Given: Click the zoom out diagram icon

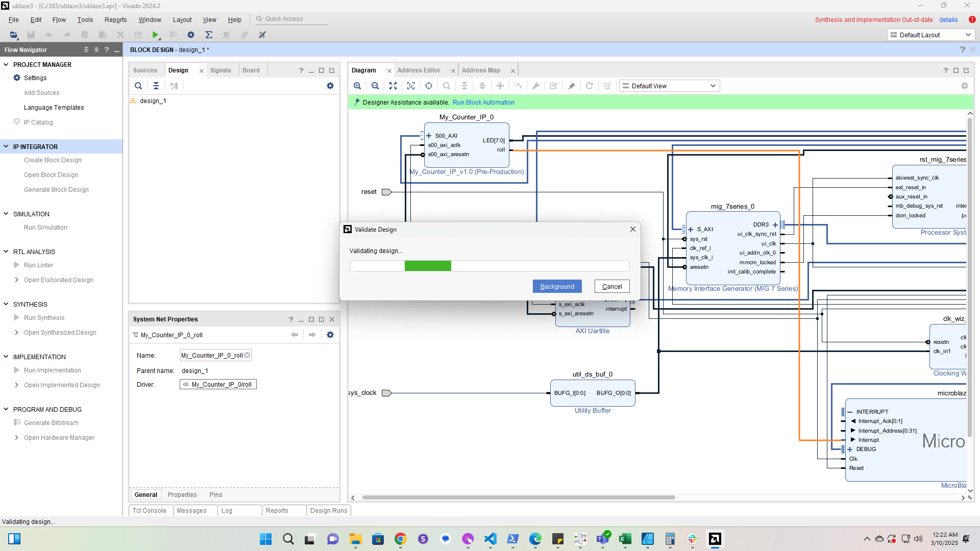Looking at the screenshot, I should [375, 86].
